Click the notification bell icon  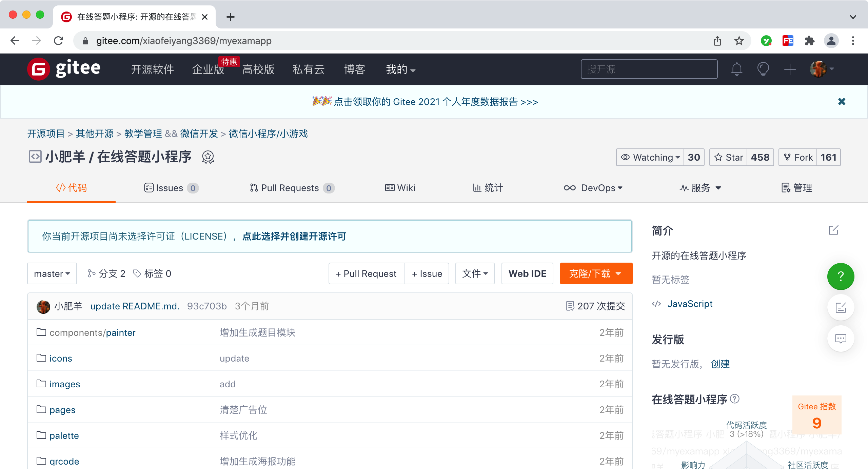(x=736, y=69)
